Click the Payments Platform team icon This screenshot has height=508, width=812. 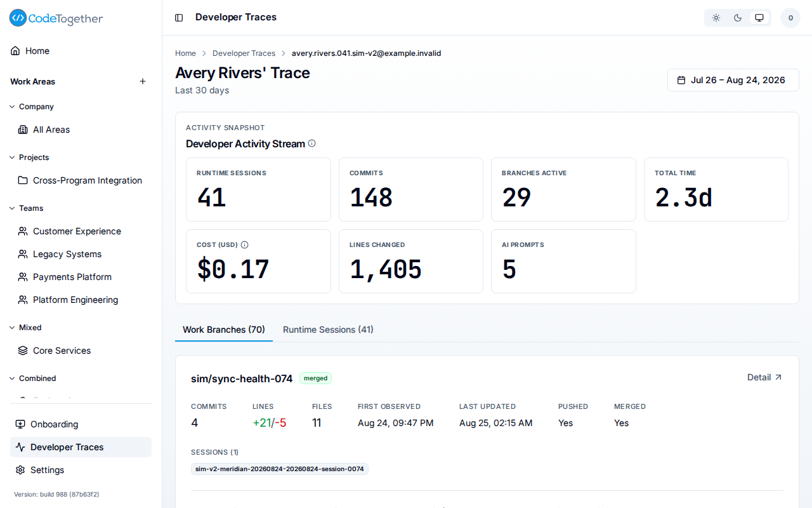[23, 277]
